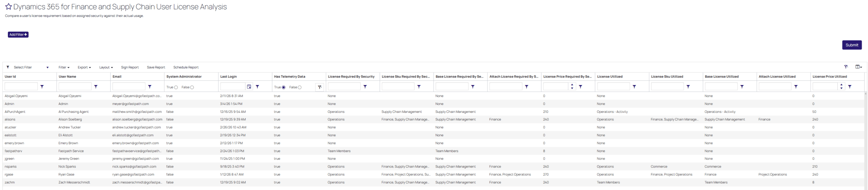
Task: Click the Email column filter icon
Action: point(150,87)
